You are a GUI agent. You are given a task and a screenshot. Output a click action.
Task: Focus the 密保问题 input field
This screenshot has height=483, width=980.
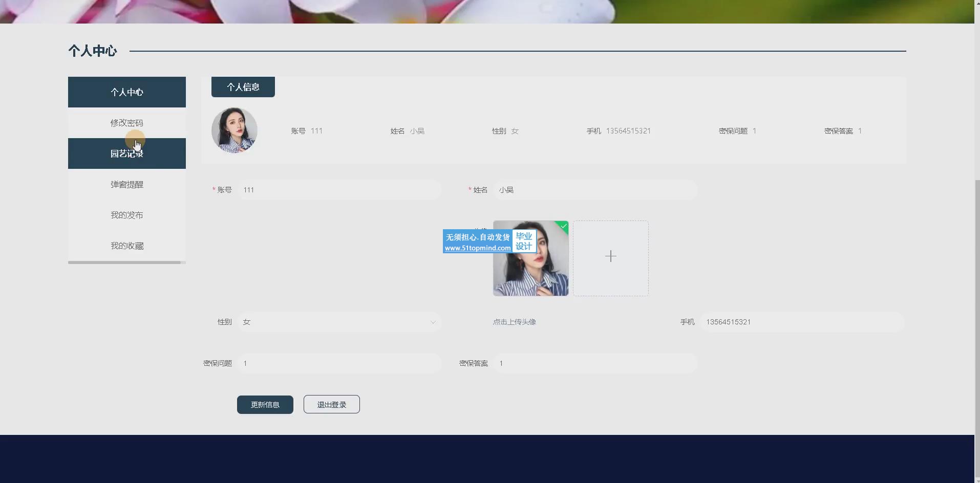coord(339,363)
